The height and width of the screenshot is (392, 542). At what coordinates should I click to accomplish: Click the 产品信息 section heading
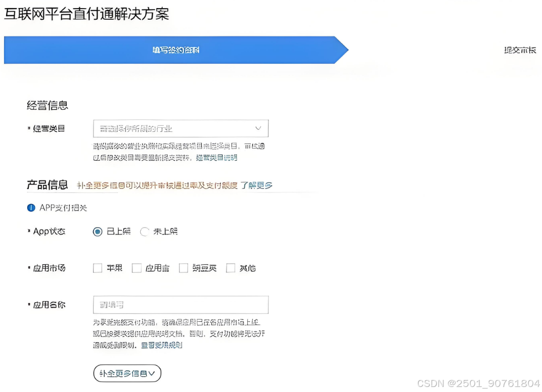click(x=48, y=185)
